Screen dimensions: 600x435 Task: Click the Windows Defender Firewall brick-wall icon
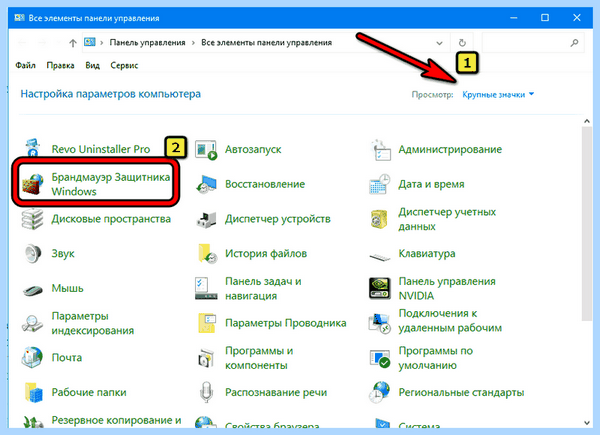33,184
